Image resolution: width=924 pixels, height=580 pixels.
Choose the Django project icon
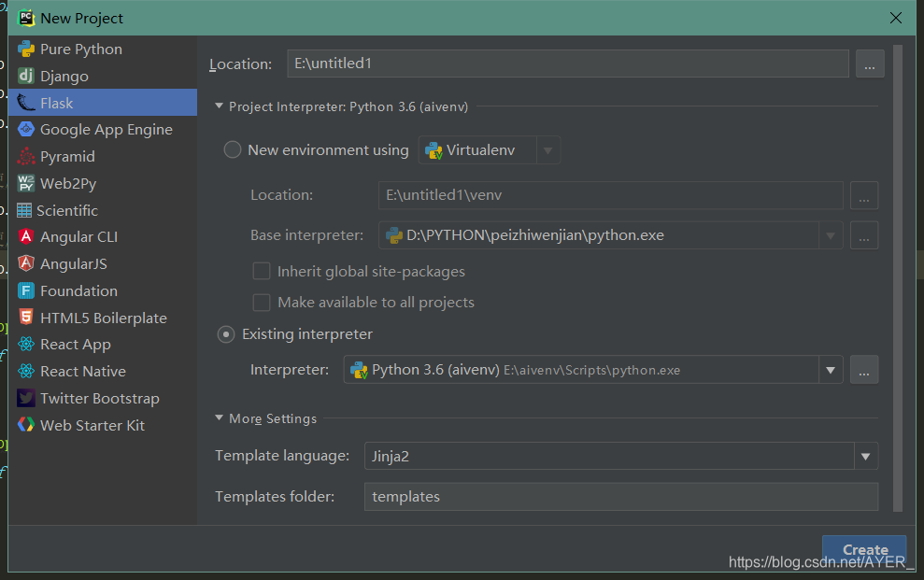tap(26, 76)
